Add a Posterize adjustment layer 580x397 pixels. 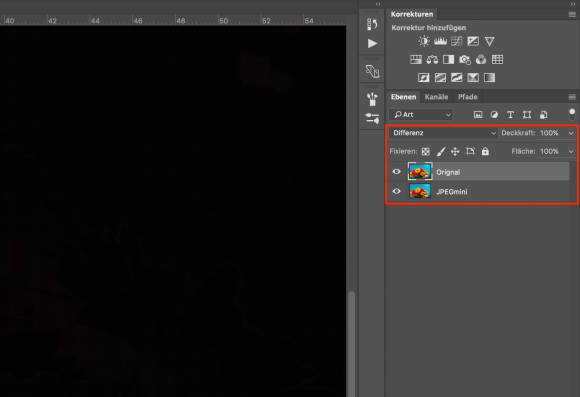tap(440, 77)
